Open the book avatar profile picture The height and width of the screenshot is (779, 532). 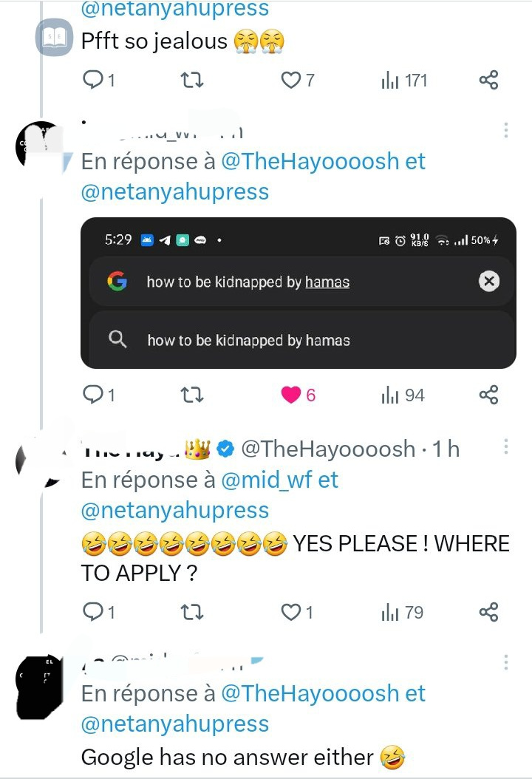click(x=55, y=37)
